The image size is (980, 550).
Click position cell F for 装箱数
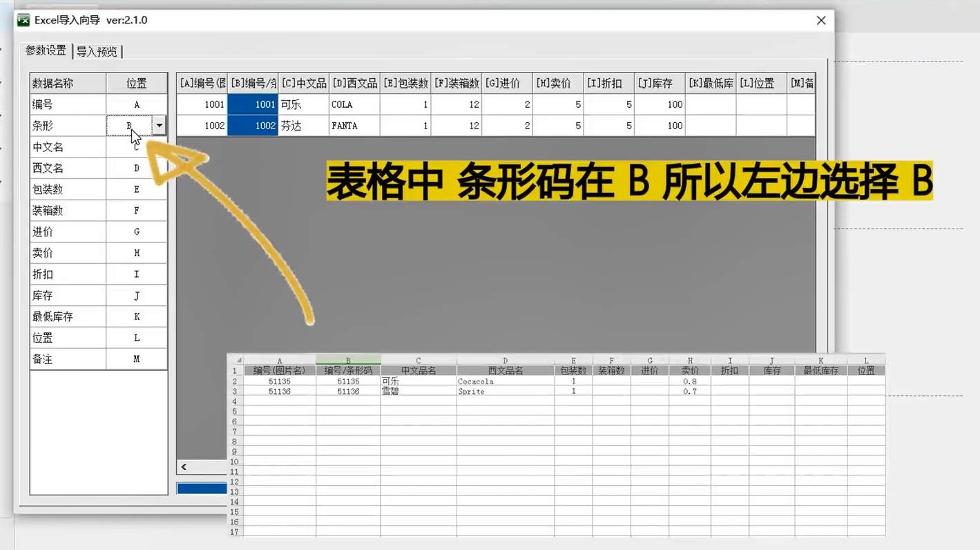point(137,211)
